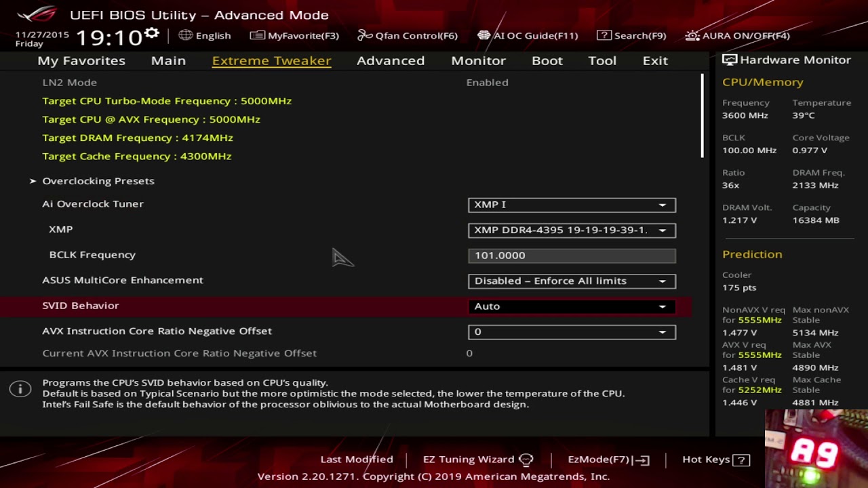This screenshot has width=868, height=488.
Task: Click the Hardware Monitor panel icon
Action: coord(730,60)
